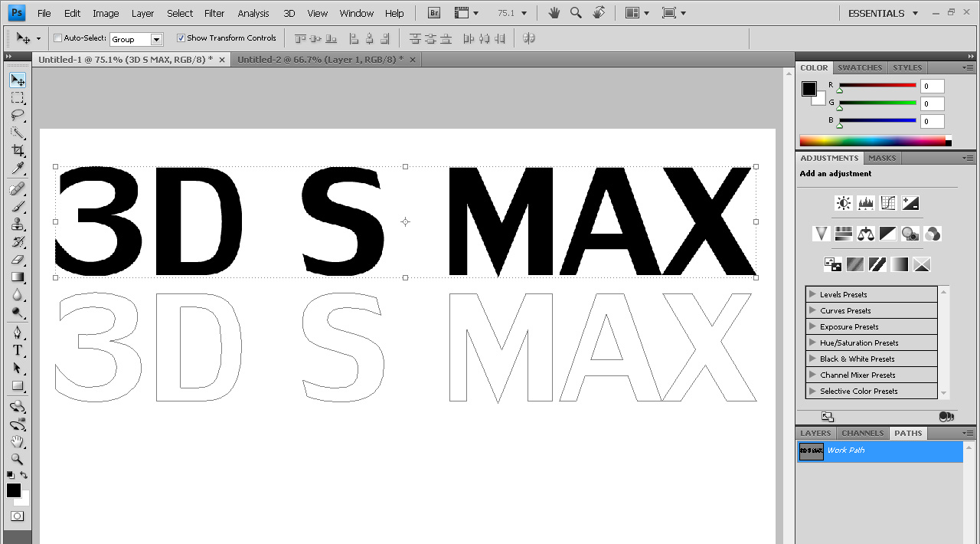Add a Brightness/Contrast adjustment
This screenshot has width=980, height=544.
[844, 203]
